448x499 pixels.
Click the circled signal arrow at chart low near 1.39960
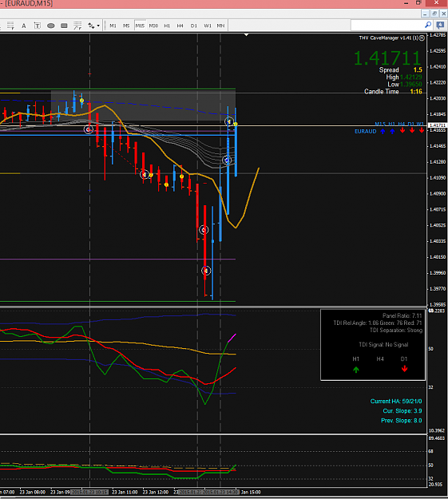(206, 271)
